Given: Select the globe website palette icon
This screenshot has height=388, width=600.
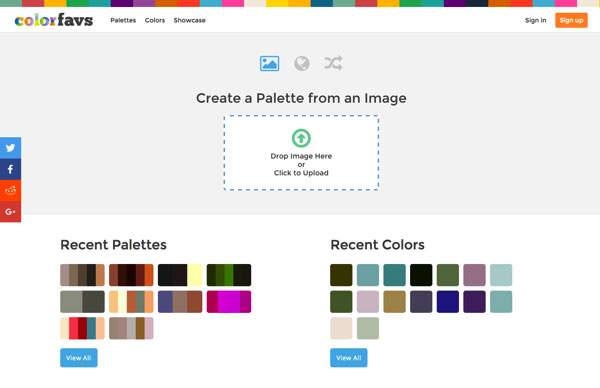Looking at the screenshot, I should 302,64.
